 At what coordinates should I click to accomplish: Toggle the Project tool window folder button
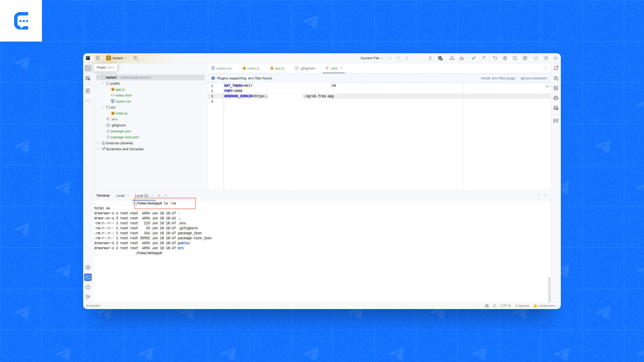(88, 68)
